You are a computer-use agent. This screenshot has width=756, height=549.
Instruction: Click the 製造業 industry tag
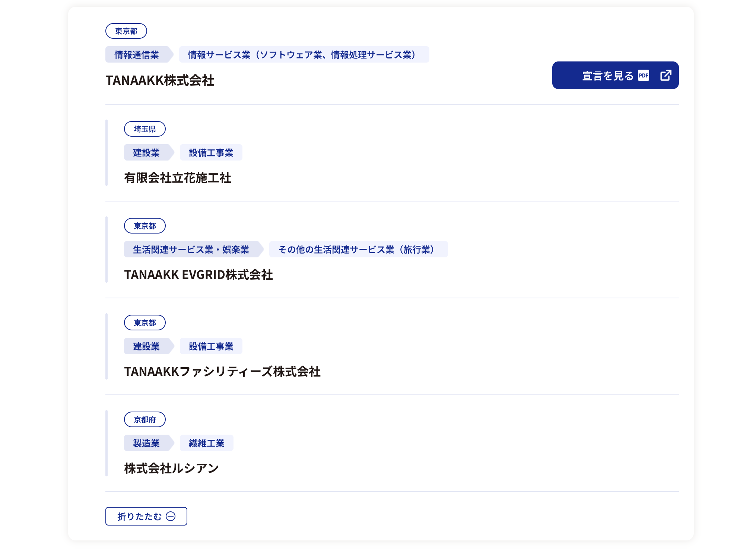click(x=149, y=443)
